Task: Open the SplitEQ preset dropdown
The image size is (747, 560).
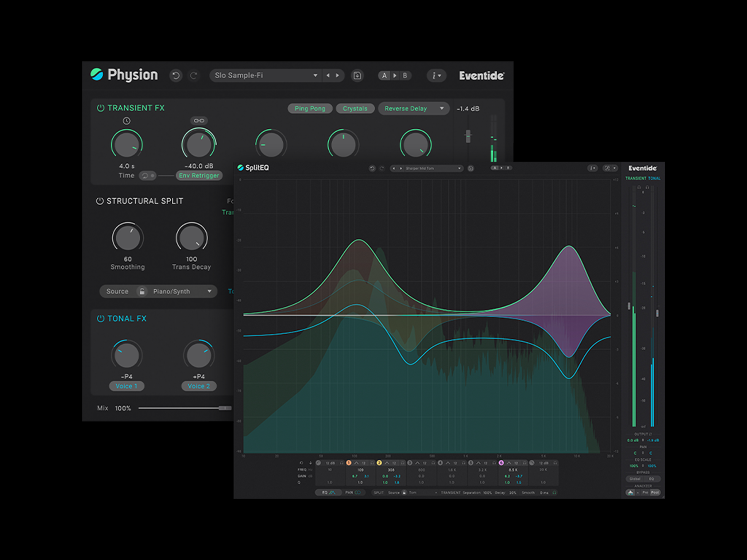Action: 433,168
